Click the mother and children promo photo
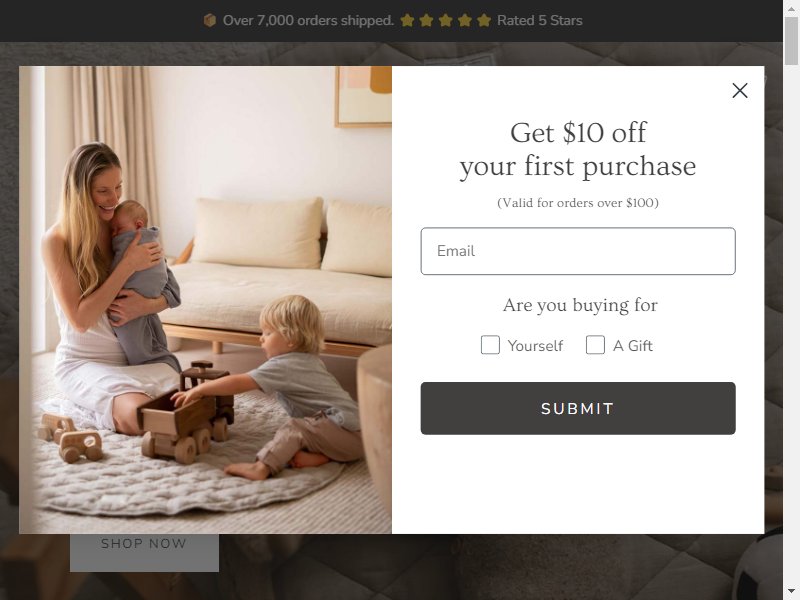800x600 pixels. 206,300
